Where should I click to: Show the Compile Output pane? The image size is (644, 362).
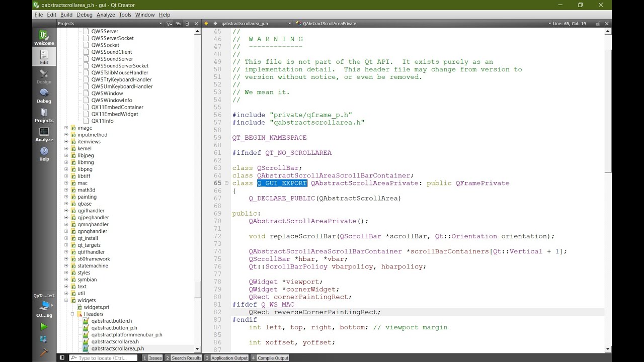(x=270, y=358)
